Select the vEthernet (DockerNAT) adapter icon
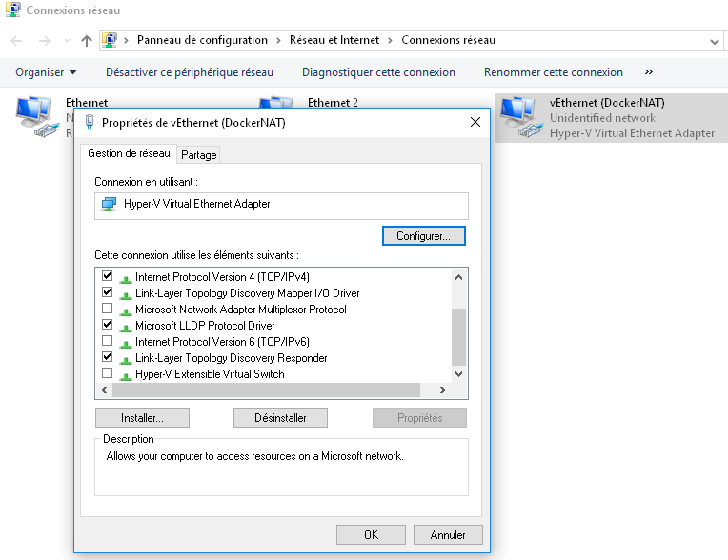 pyautogui.click(x=521, y=117)
